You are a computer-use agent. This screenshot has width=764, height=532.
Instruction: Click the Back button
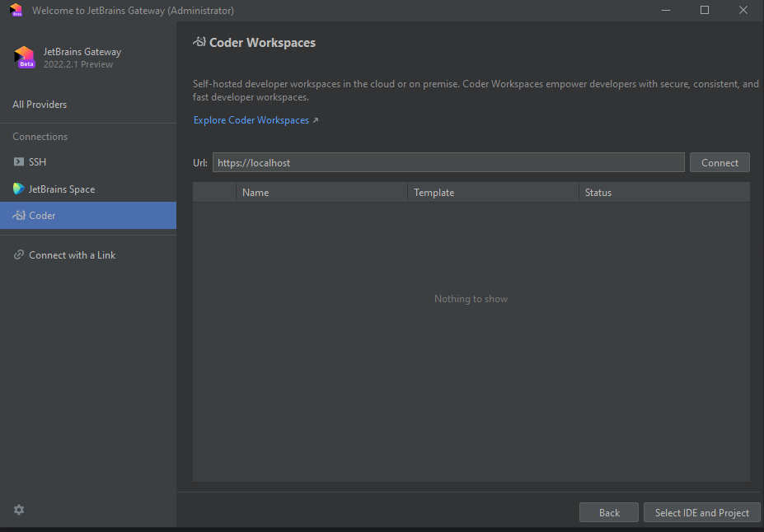608,512
